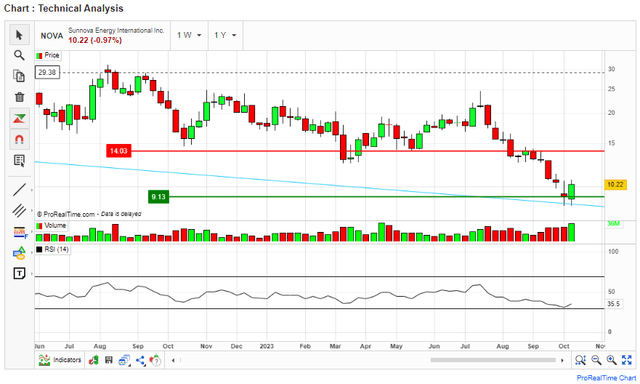Screen dimensions: 640x384
Task: Expand the line tool options arrow
Action: tap(32, 190)
